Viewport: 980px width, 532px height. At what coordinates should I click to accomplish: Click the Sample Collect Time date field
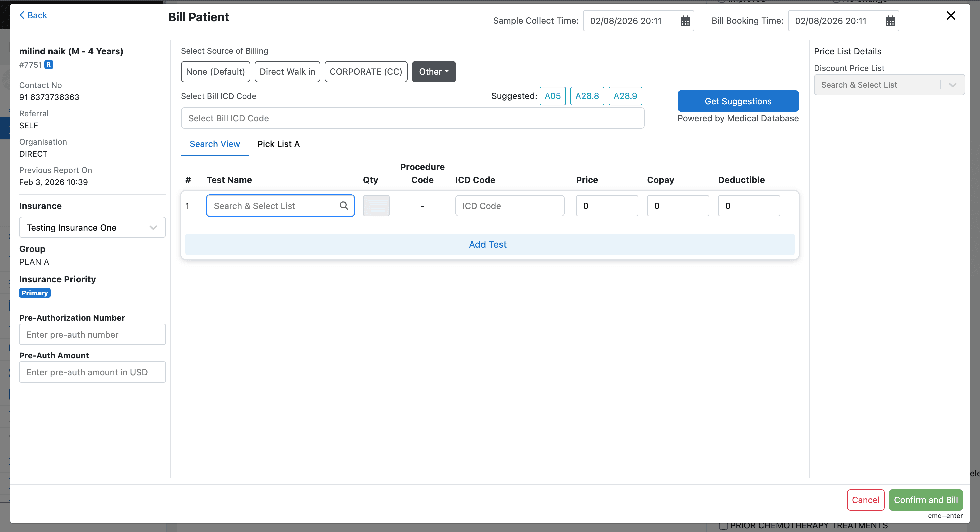coord(638,21)
